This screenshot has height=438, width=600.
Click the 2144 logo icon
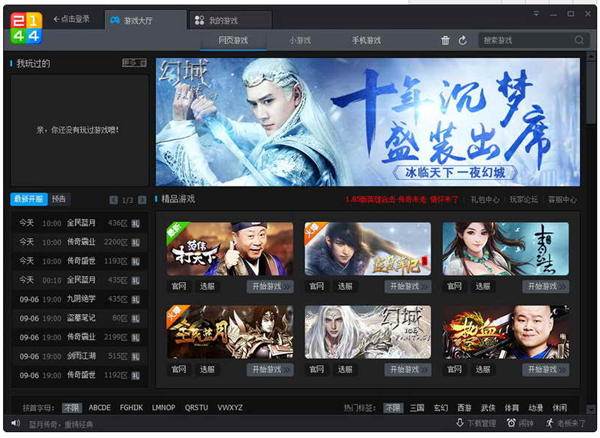pyautogui.click(x=26, y=28)
